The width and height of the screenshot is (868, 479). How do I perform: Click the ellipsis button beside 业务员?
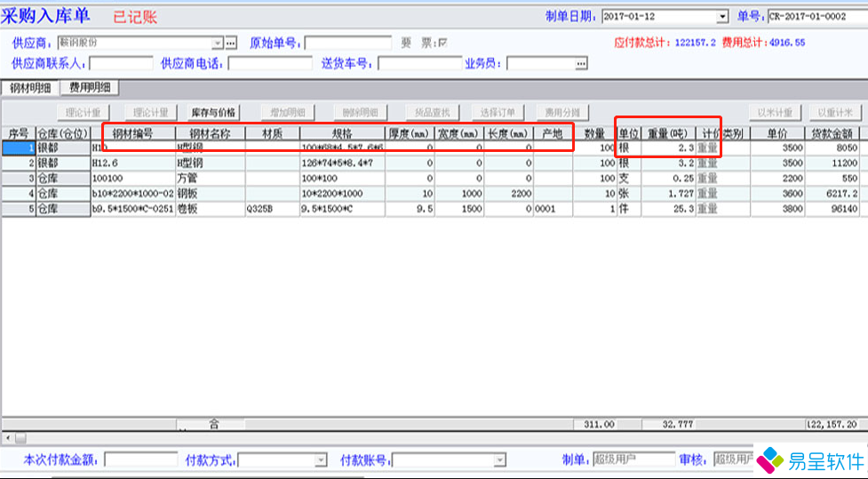pos(581,64)
